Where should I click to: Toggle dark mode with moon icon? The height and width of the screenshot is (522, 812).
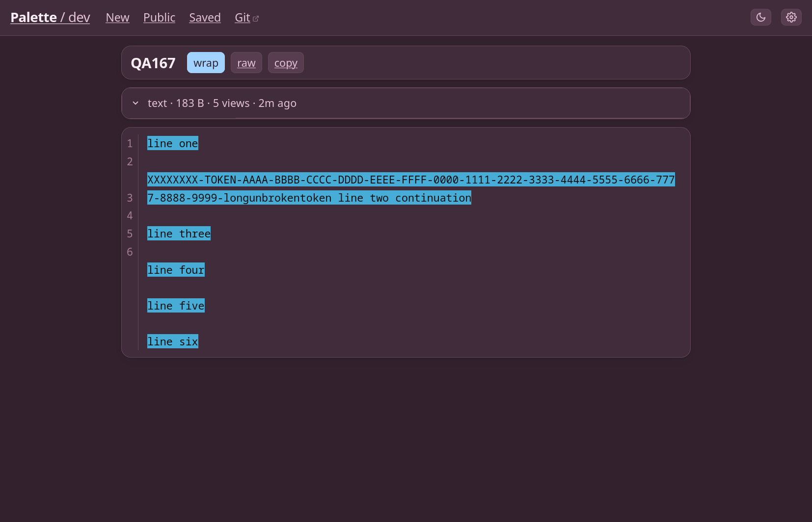tap(760, 17)
